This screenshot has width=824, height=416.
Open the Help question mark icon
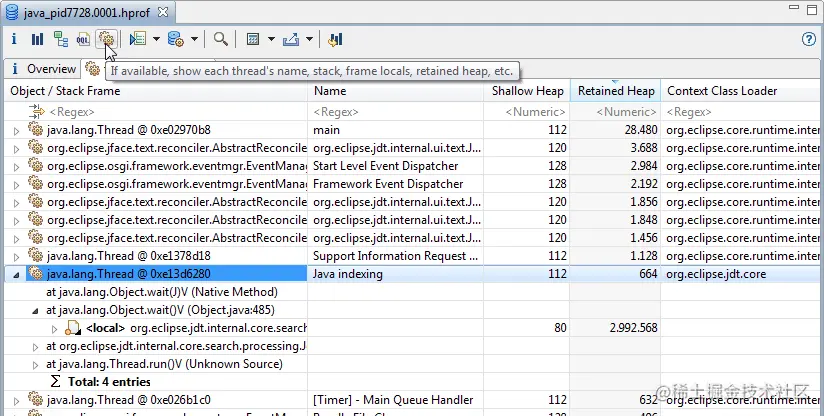click(x=809, y=39)
